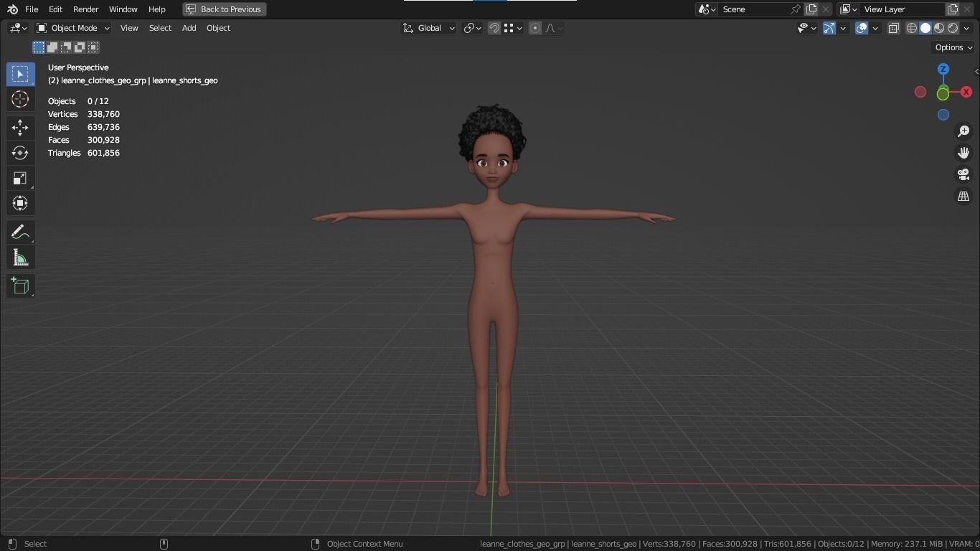Set selection mode to new selection
980x551 pixels.
point(39,47)
